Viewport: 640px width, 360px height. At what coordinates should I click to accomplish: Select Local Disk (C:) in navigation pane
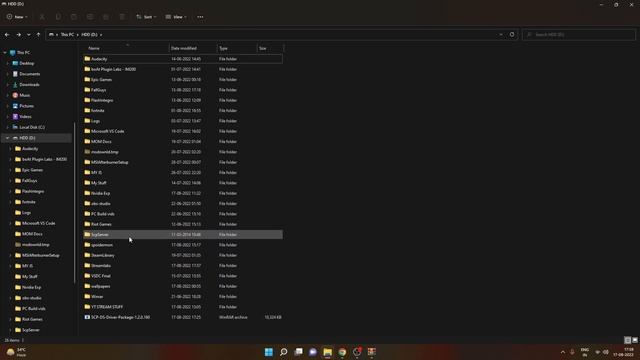[x=32, y=127]
